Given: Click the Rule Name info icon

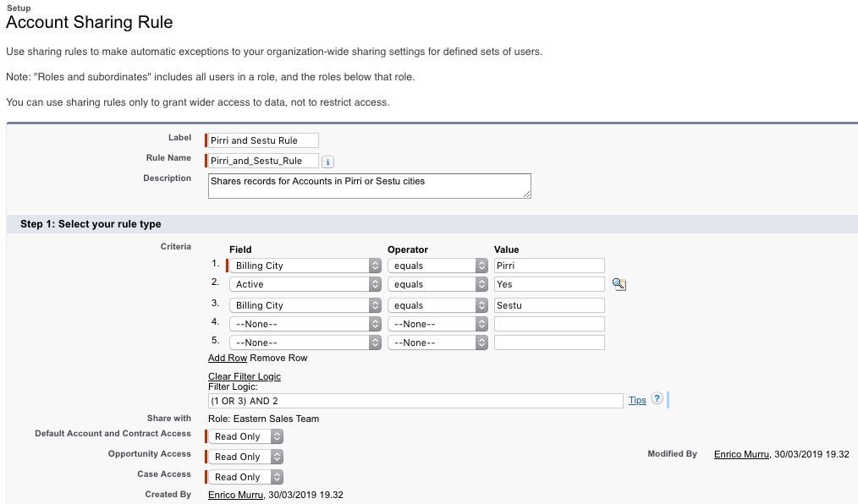Looking at the screenshot, I should pyautogui.click(x=328, y=162).
